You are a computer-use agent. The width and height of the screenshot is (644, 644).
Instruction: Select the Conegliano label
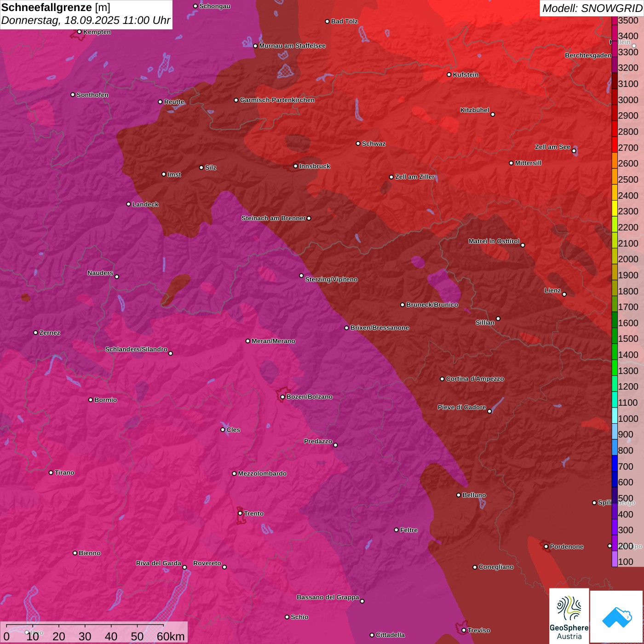(496, 567)
